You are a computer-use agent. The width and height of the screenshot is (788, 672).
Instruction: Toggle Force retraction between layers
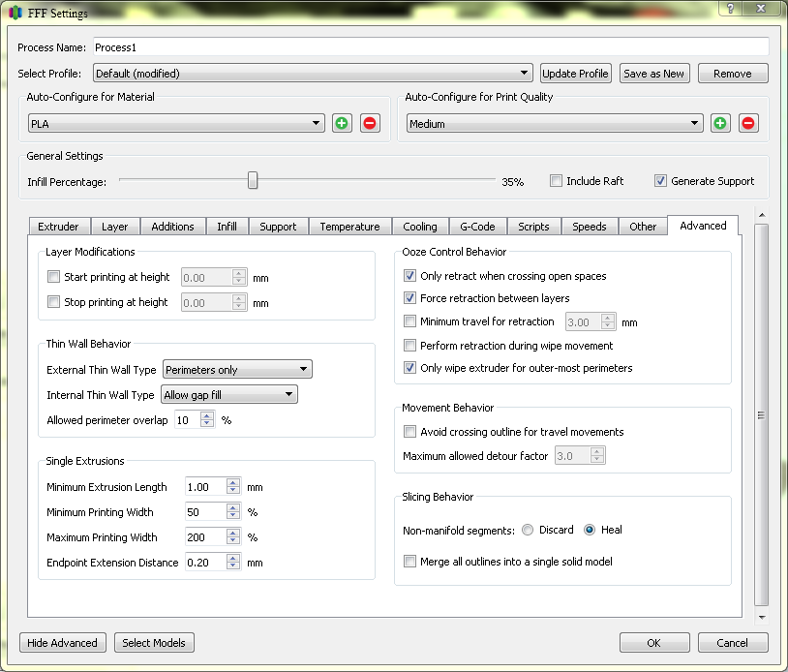(409, 299)
